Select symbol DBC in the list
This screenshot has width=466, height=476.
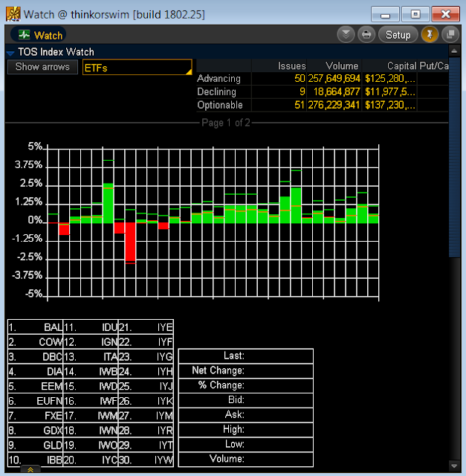(x=35, y=357)
